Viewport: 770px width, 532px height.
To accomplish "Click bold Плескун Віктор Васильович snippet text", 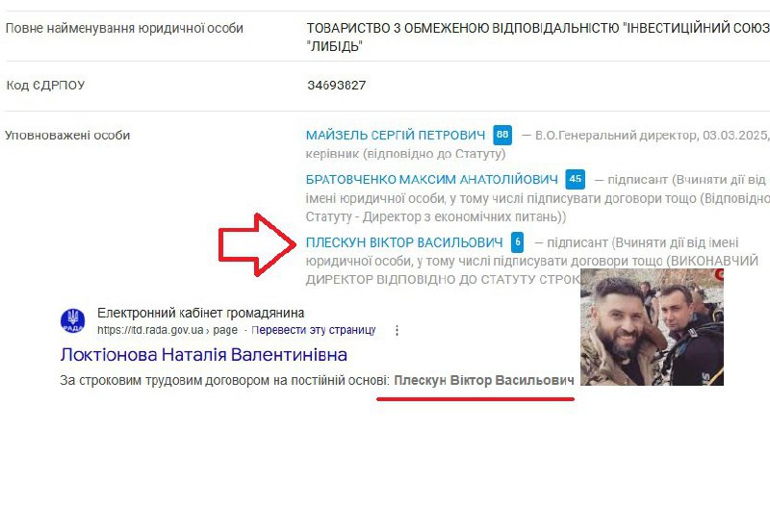I will (x=484, y=380).
